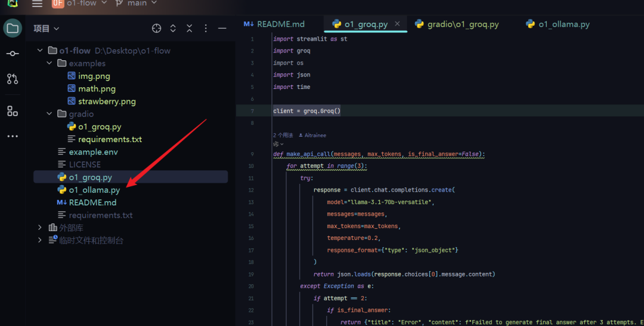Select the LICENSE file
644x326 pixels.
coord(85,164)
